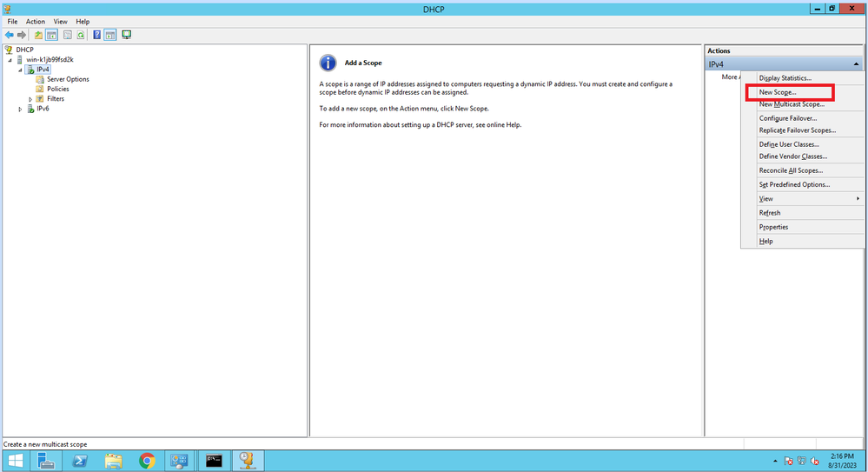Collapse the IPv4 section in Actions pane

pos(856,64)
